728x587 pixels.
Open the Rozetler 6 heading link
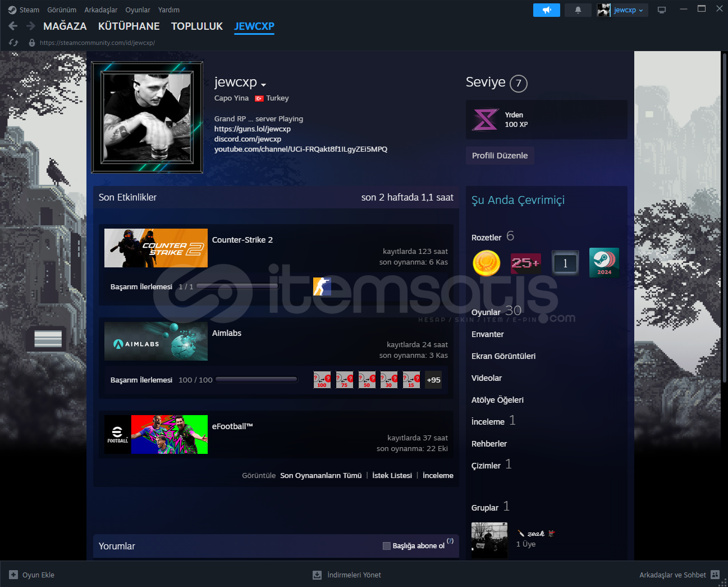click(x=493, y=236)
